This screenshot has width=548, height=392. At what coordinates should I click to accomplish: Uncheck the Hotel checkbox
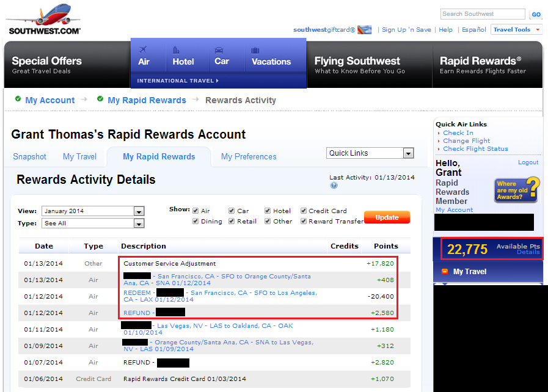[x=268, y=211]
